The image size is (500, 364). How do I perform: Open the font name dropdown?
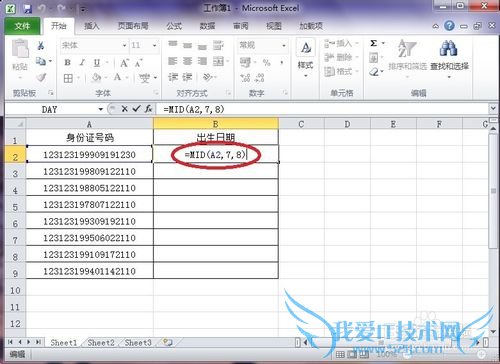(x=124, y=45)
